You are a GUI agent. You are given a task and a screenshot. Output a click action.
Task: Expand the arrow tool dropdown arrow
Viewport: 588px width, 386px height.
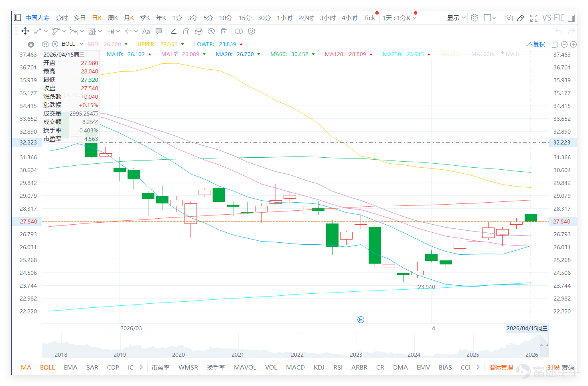(136, 31)
